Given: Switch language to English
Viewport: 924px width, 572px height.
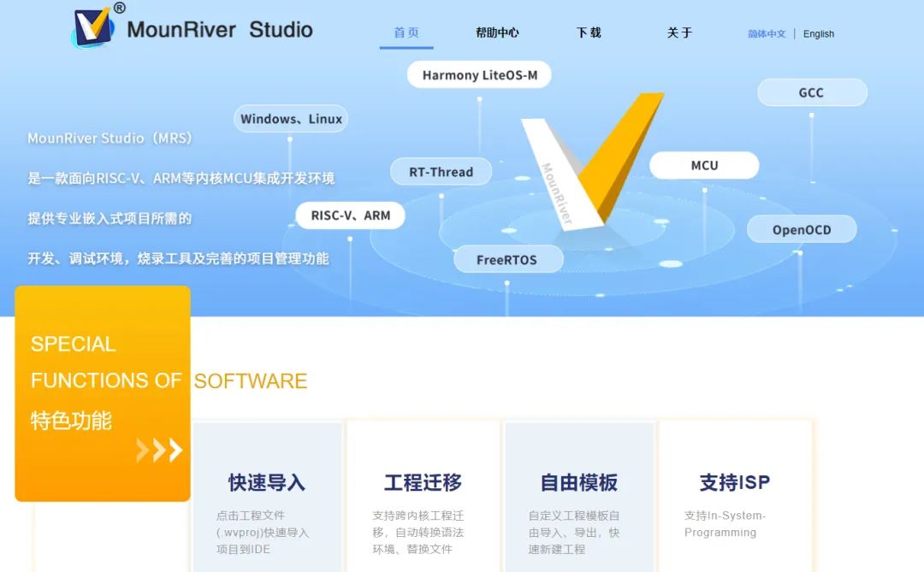Looking at the screenshot, I should 819,34.
